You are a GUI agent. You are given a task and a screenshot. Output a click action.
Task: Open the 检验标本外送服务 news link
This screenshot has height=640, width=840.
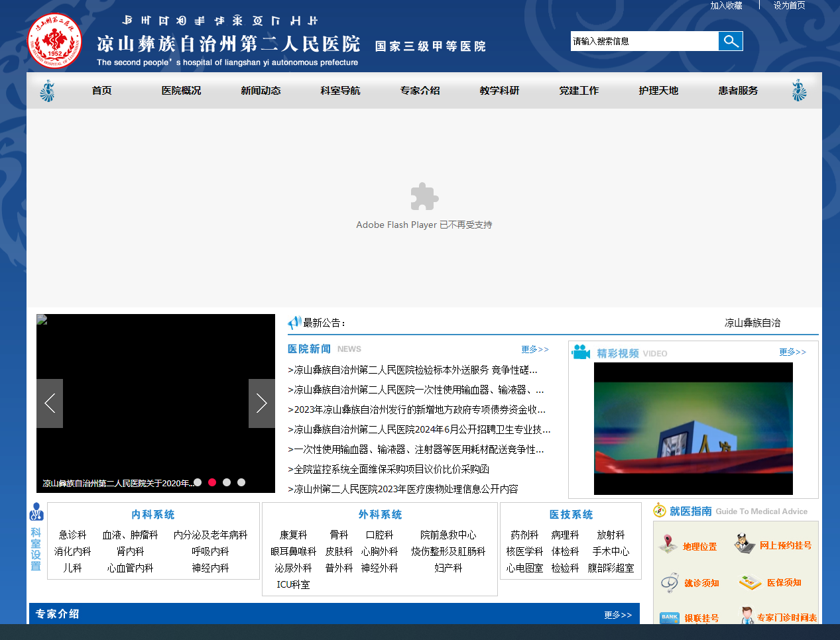(412, 370)
